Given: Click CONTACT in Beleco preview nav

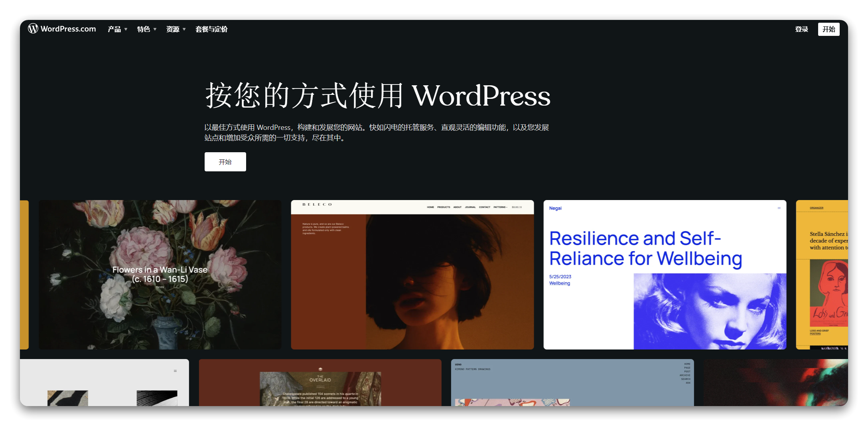Looking at the screenshot, I should click(x=485, y=207).
